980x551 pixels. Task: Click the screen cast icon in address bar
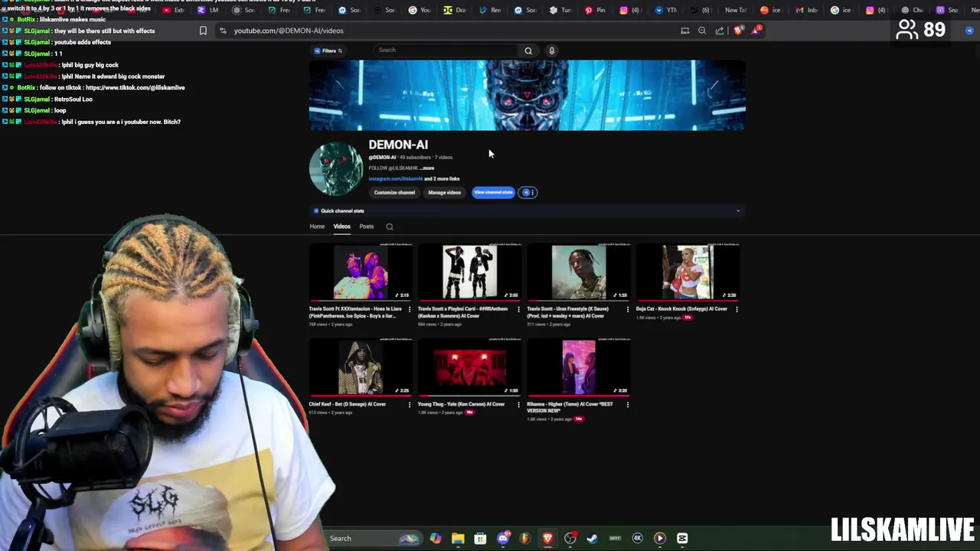(x=685, y=31)
